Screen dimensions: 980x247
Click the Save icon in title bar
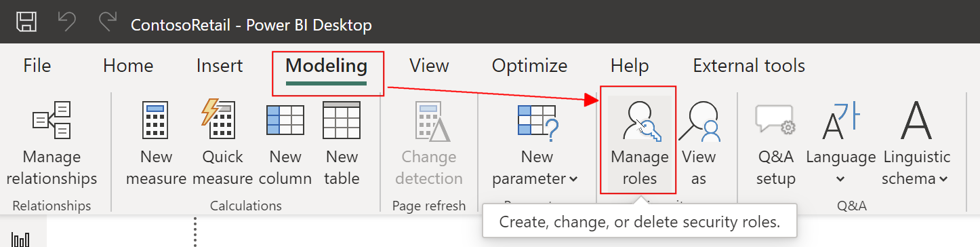tap(26, 22)
